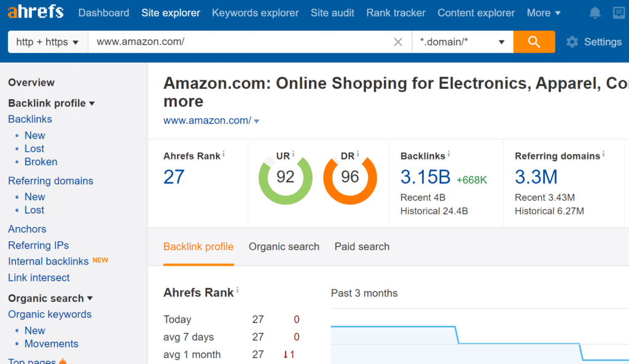Screen dimensions: 629x364
Task: Clear the URL field with the X icon
Action: 398,42
